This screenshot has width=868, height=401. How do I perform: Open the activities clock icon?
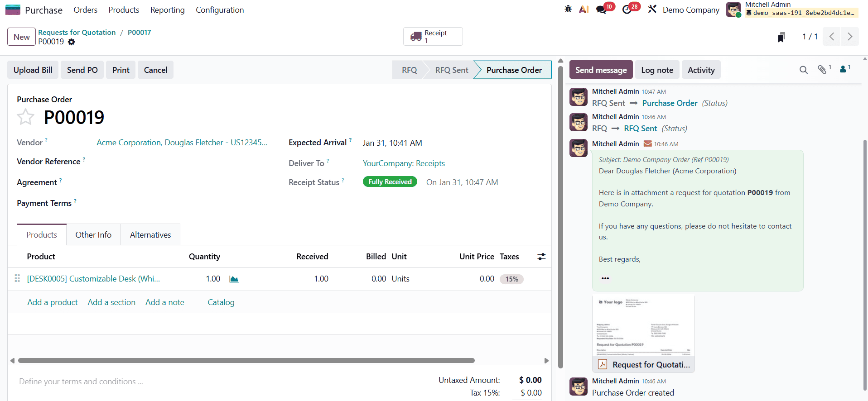click(627, 10)
